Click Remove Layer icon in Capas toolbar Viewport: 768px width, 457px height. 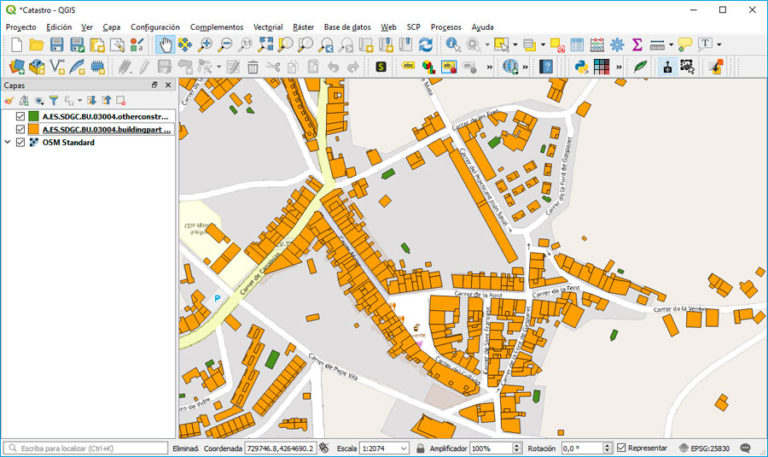click(x=121, y=101)
